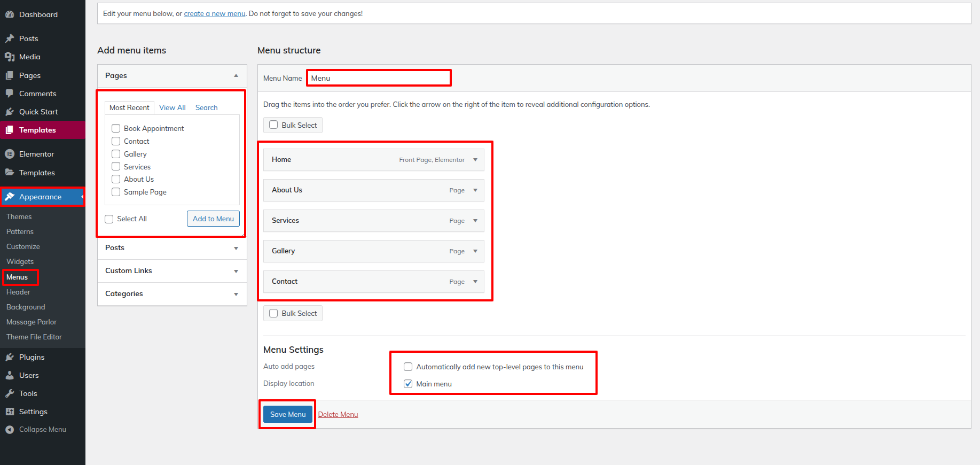Screen dimensions: 980x465
Task: Click the Elementor logo icon
Action: click(x=10, y=154)
